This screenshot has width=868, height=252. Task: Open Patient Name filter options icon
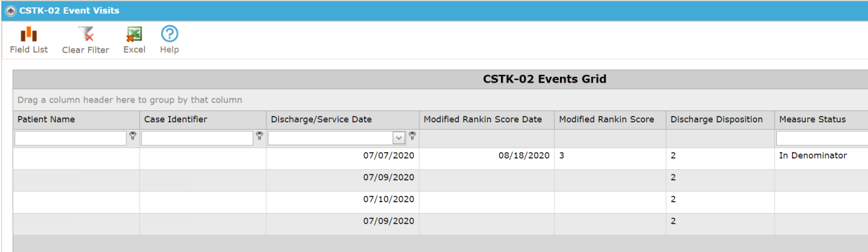click(x=132, y=136)
